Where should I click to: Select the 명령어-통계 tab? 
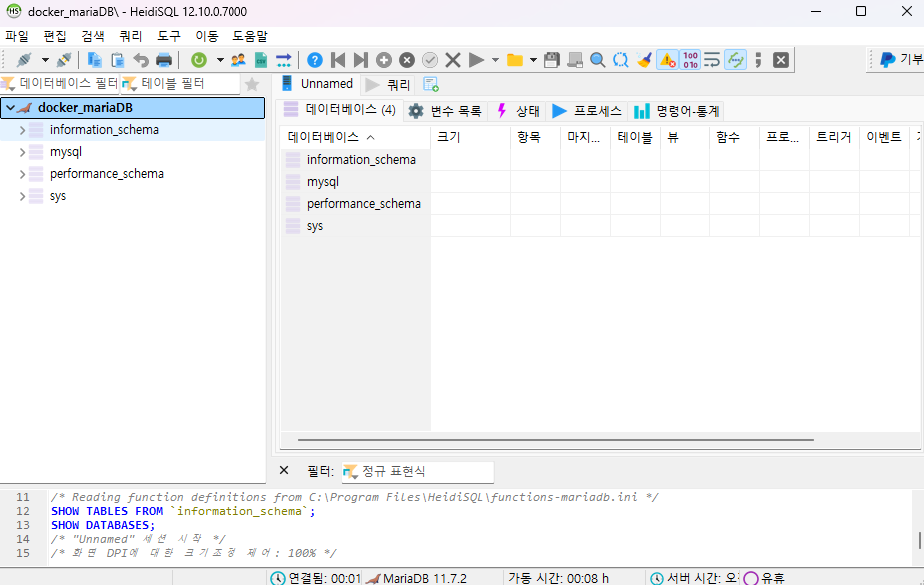pyautogui.click(x=676, y=111)
